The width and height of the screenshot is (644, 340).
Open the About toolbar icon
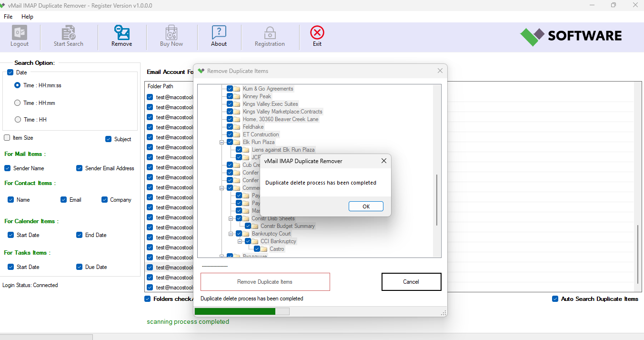pos(219,32)
